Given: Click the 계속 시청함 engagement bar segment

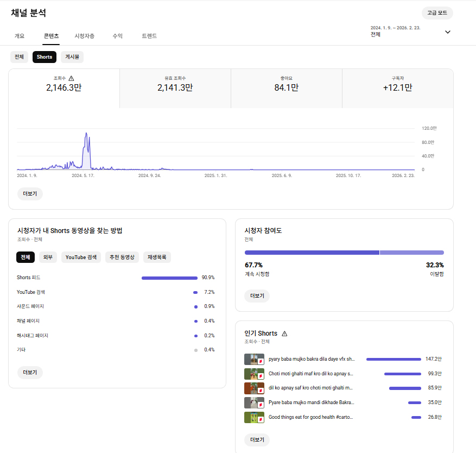Looking at the screenshot, I should (x=312, y=253).
